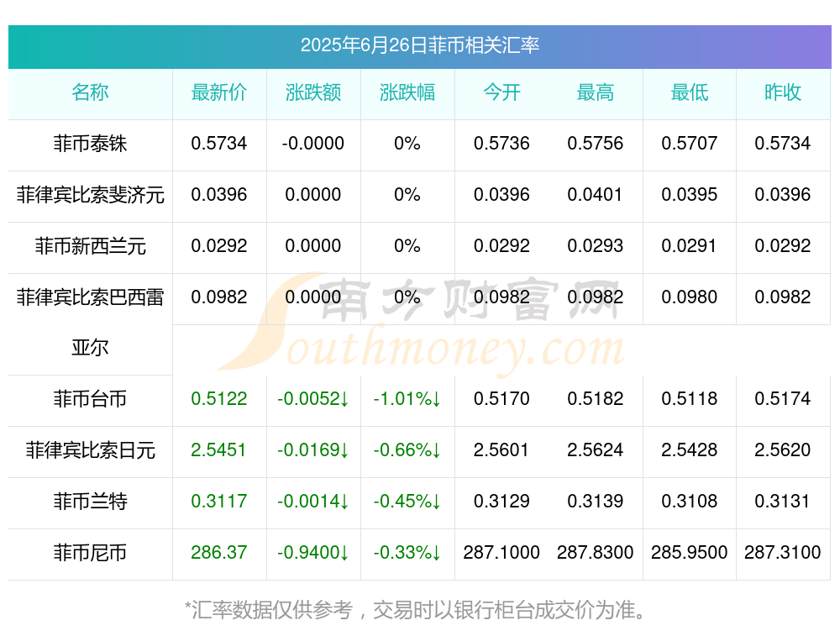Click the 菲币台币 latest price 0.5122

[219, 398]
